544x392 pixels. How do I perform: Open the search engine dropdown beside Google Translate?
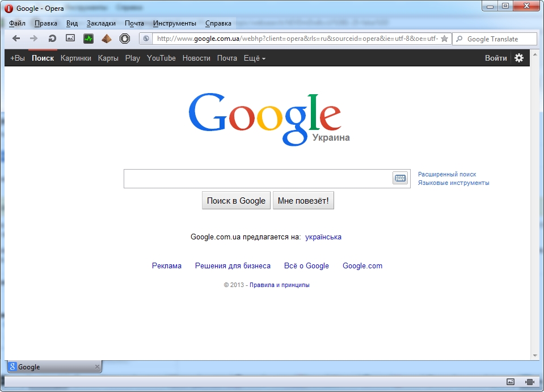point(459,39)
